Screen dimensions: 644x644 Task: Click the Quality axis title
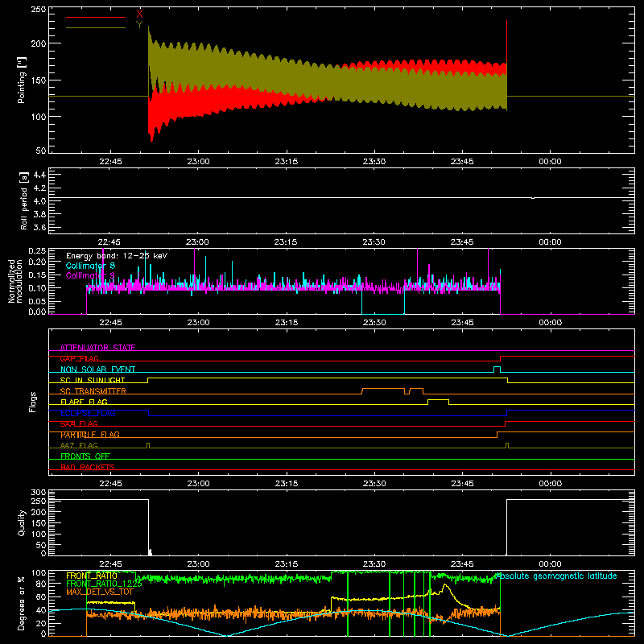tap(22, 522)
